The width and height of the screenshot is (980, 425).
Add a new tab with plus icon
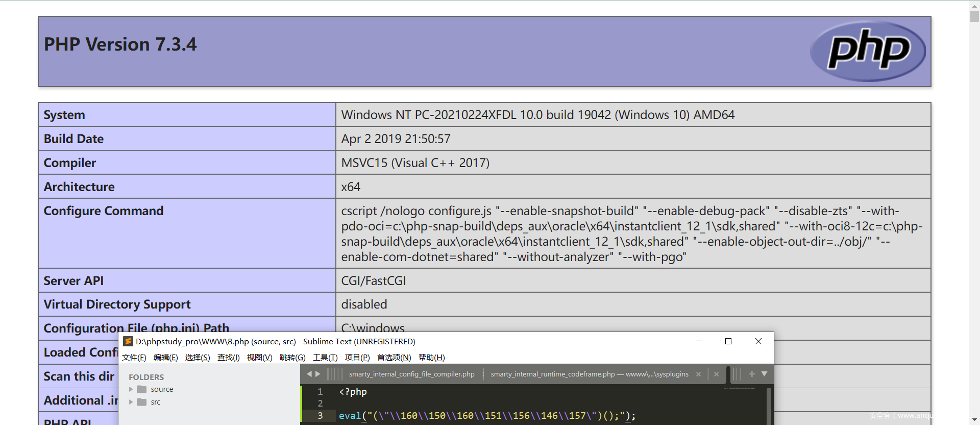tap(752, 374)
